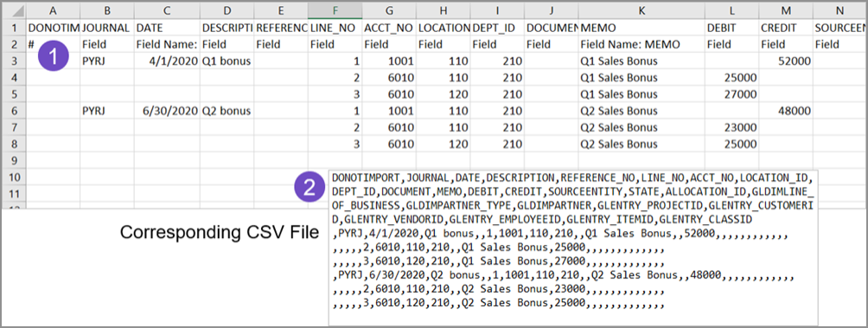The width and height of the screenshot is (868, 328).
Task: Select column H header
Action: click(x=444, y=10)
